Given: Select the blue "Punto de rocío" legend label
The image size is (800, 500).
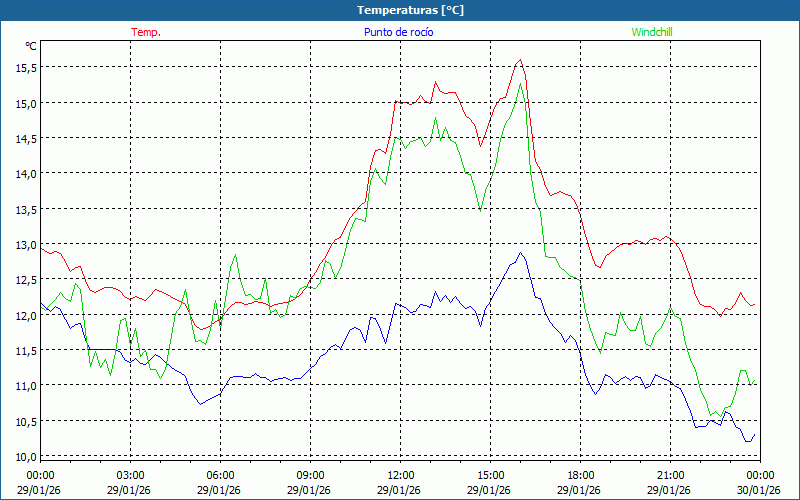Looking at the screenshot, I should [x=399, y=32].
